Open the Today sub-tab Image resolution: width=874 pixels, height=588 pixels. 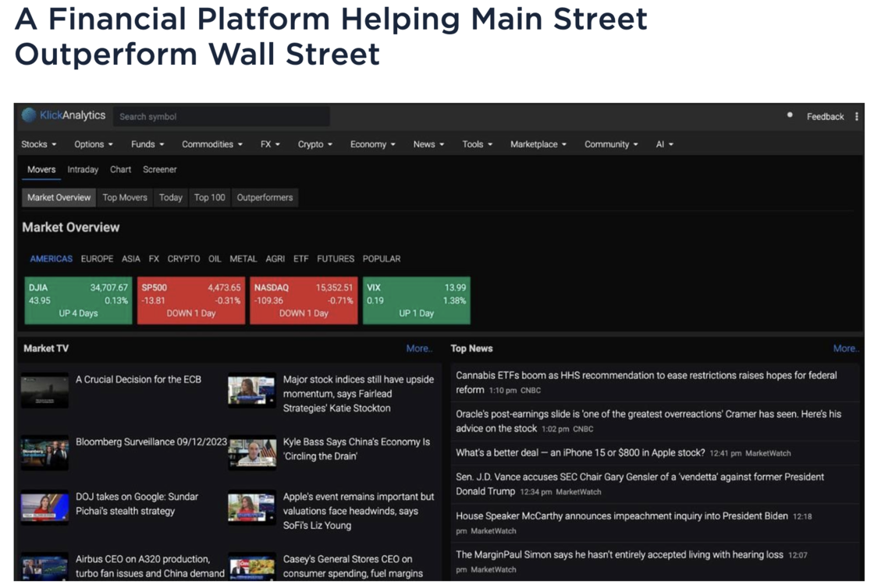click(171, 197)
